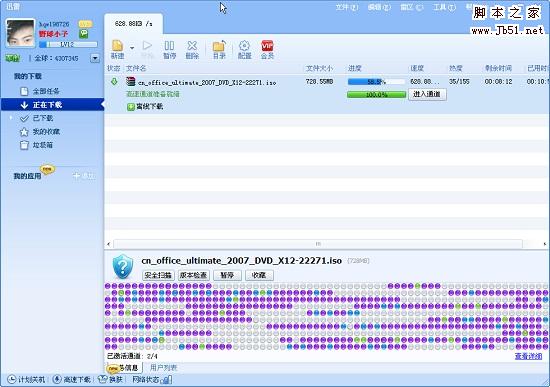Switch to the 用户列表 tab

coord(163,368)
